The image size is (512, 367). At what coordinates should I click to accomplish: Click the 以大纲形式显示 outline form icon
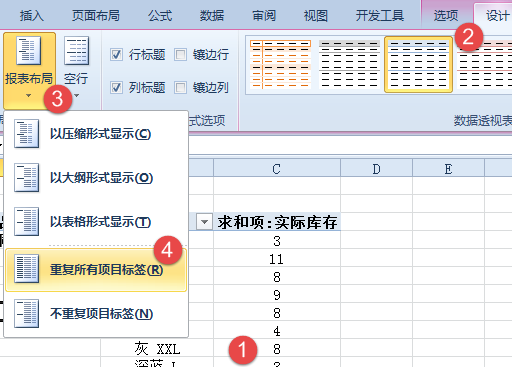26,178
